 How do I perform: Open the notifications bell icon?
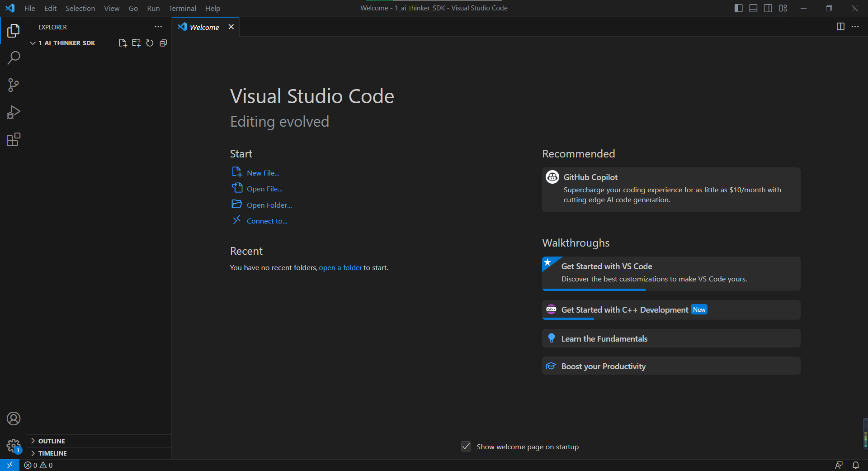click(x=856, y=465)
